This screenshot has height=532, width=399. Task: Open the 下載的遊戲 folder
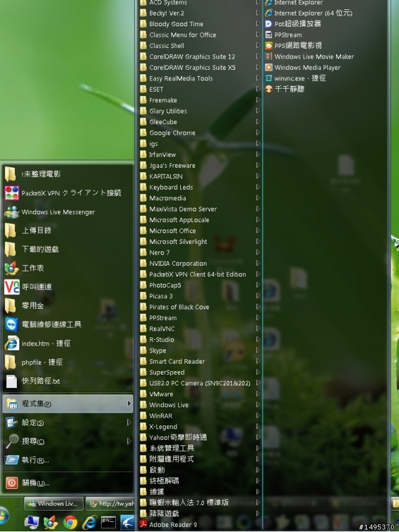coord(68,249)
